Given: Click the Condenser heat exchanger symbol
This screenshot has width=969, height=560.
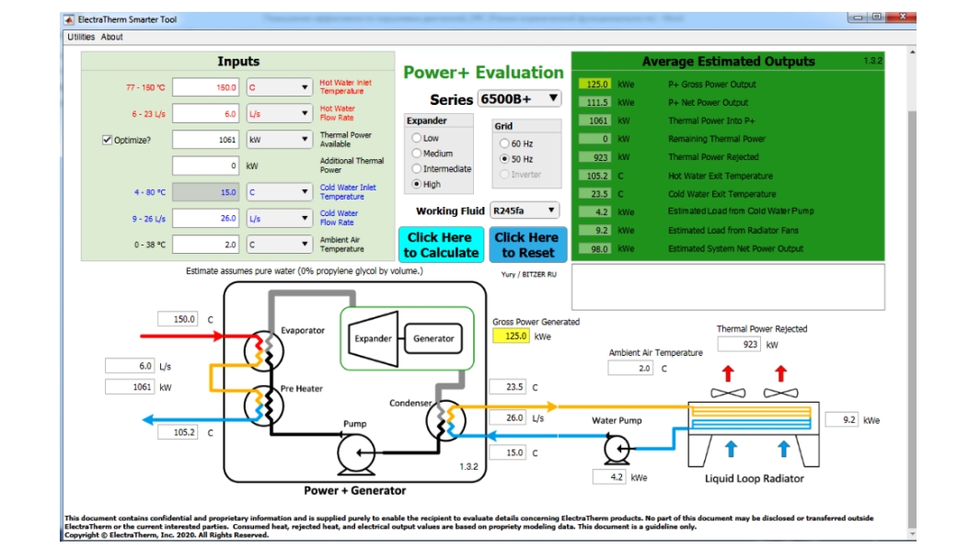Looking at the screenshot, I should [x=445, y=420].
